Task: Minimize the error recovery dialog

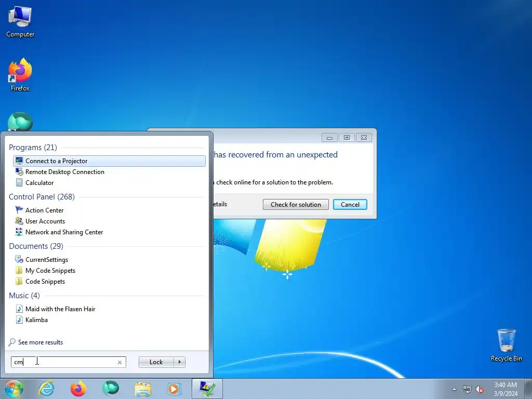Action: [329, 137]
